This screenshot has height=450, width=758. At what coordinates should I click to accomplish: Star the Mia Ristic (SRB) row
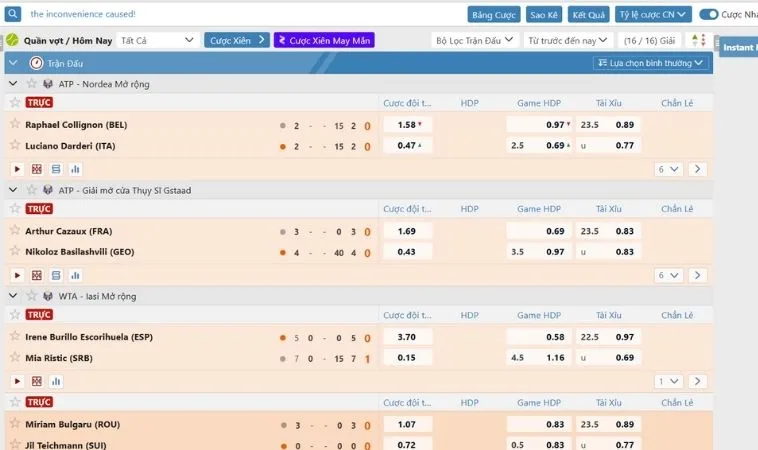pos(15,357)
